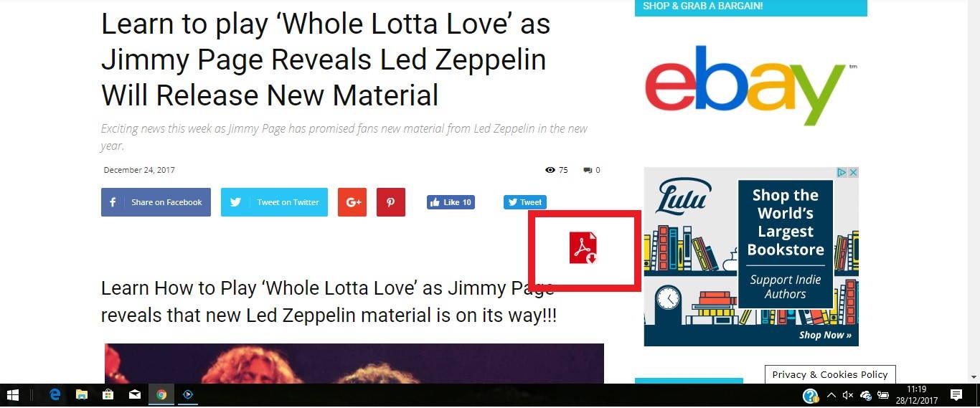Open the Windows Start menu
Viewport: 980px width, 408px height.
(12, 394)
